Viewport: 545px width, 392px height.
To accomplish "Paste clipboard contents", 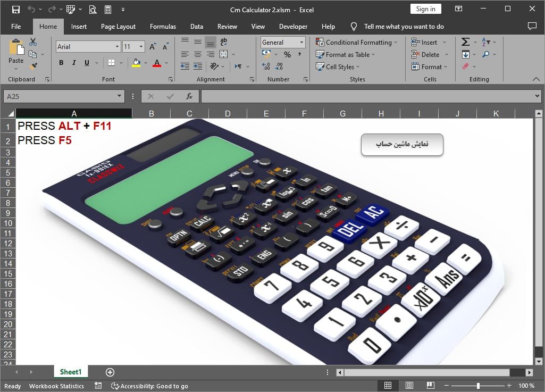I will click(x=16, y=52).
